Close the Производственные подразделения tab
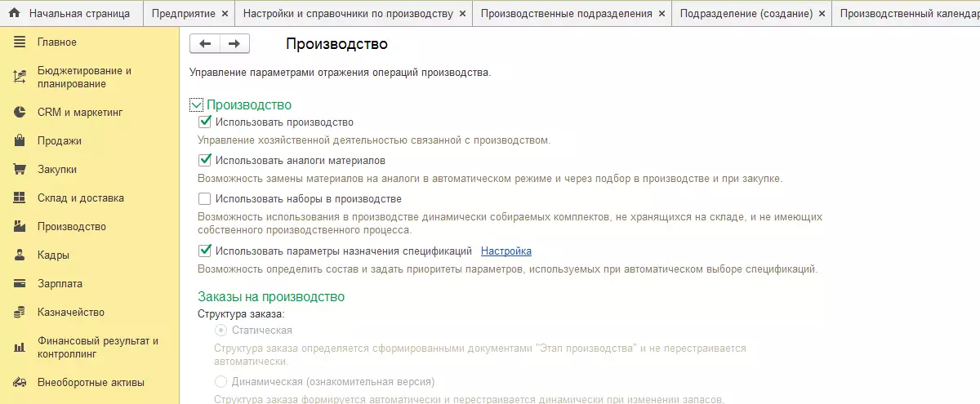The height and width of the screenshot is (404, 980). 661,14
